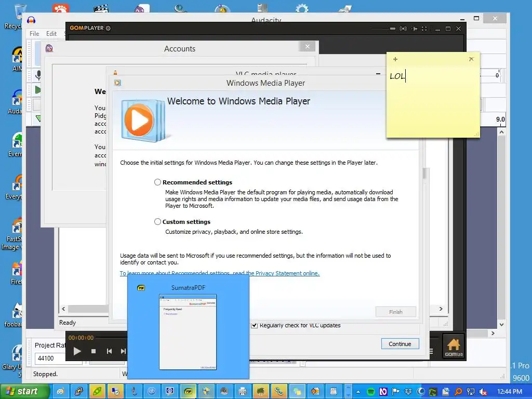Click the Dropbox tray icon
The image size is (532, 399).
[x=408, y=392]
